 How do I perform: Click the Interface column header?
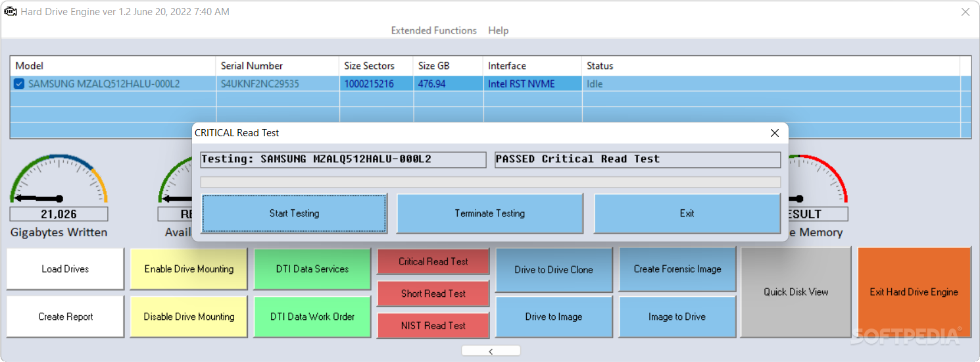532,66
